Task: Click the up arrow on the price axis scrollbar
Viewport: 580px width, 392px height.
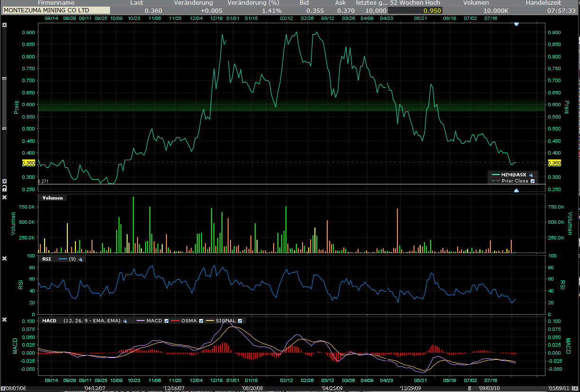Action: 5,26
